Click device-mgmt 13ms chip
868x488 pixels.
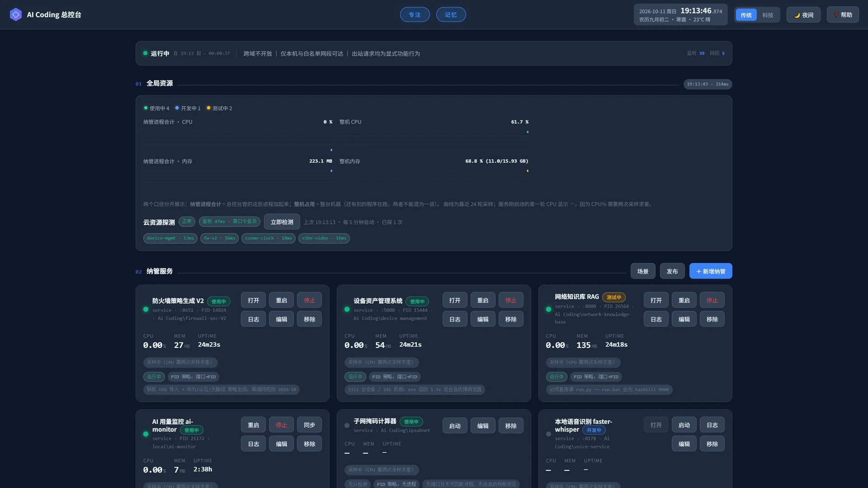[x=170, y=238]
